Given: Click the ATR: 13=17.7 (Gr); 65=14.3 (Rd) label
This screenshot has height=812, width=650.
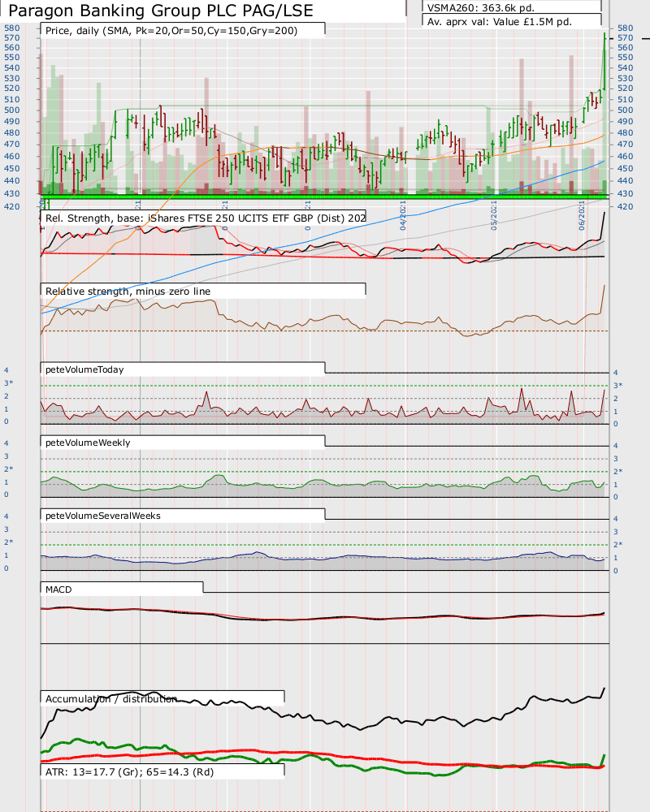Looking at the screenshot, I should pos(129,771).
